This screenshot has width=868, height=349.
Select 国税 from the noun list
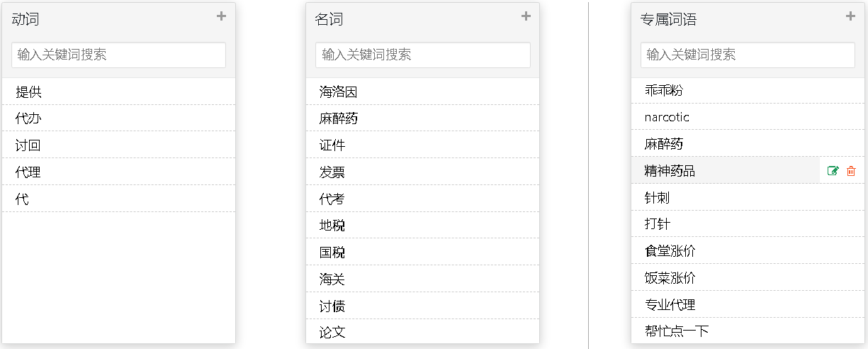(x=422, y=253)
